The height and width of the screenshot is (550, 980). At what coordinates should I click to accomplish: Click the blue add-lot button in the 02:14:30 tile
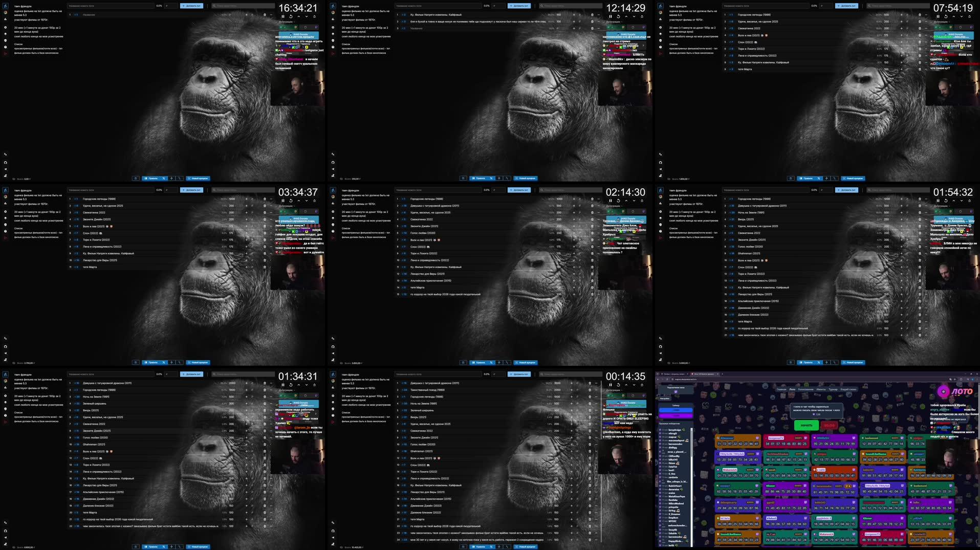(519, 190)
